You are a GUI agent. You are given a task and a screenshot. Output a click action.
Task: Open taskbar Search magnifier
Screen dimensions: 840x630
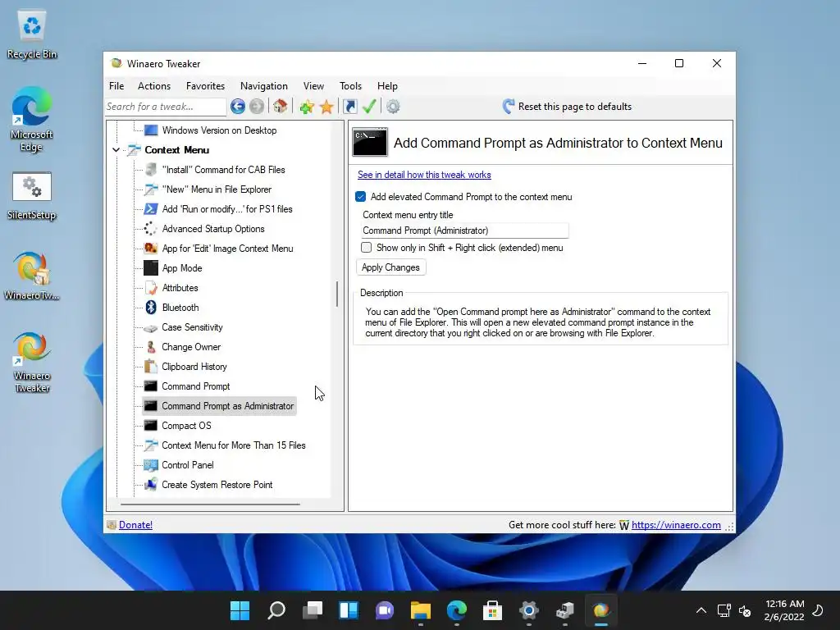(276, 610)
